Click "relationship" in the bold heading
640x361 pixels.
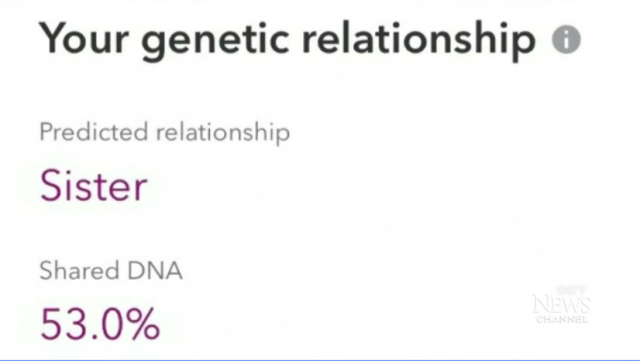pos(418,41)
